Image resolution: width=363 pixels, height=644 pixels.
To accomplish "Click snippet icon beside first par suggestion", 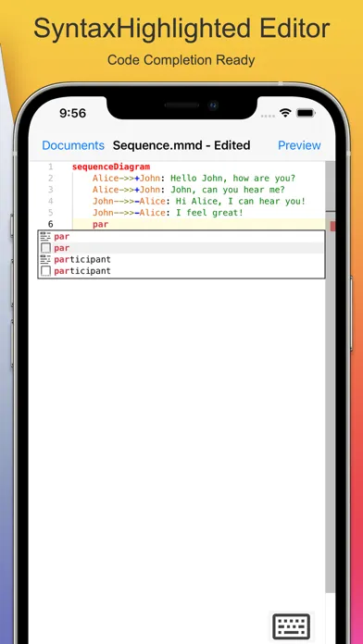I will 45,237.
